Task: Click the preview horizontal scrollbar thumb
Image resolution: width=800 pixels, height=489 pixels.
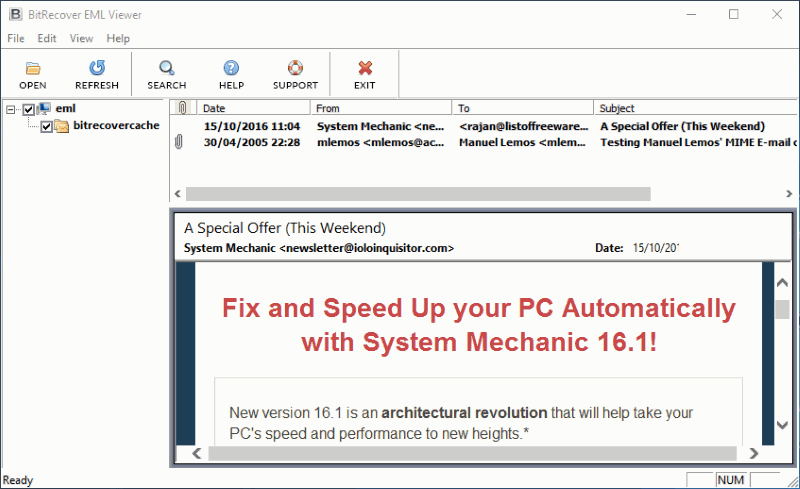Action: tap(473, 453)
